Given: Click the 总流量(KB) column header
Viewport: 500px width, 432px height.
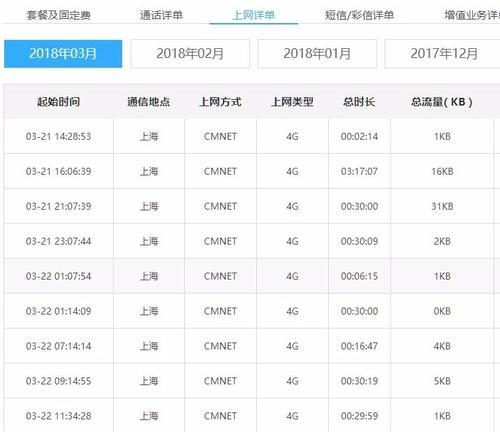Looking at the screenshot, I should (x=442, y=102).
